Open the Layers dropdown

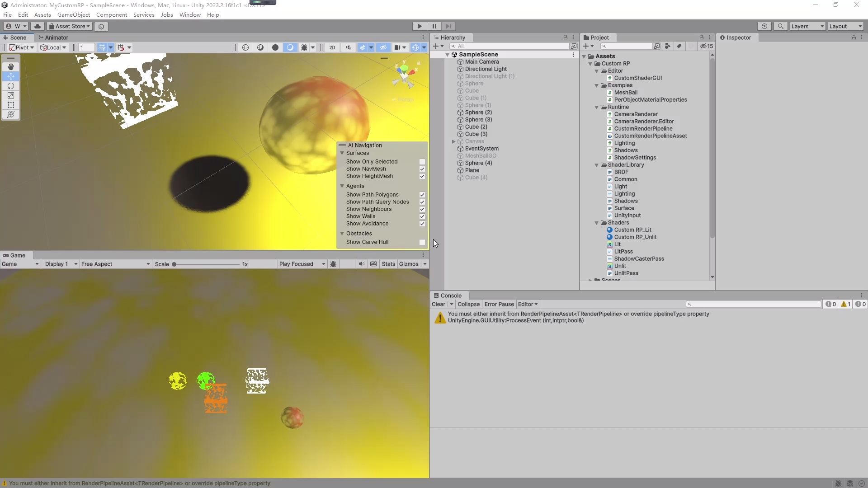tap(807, 26)
